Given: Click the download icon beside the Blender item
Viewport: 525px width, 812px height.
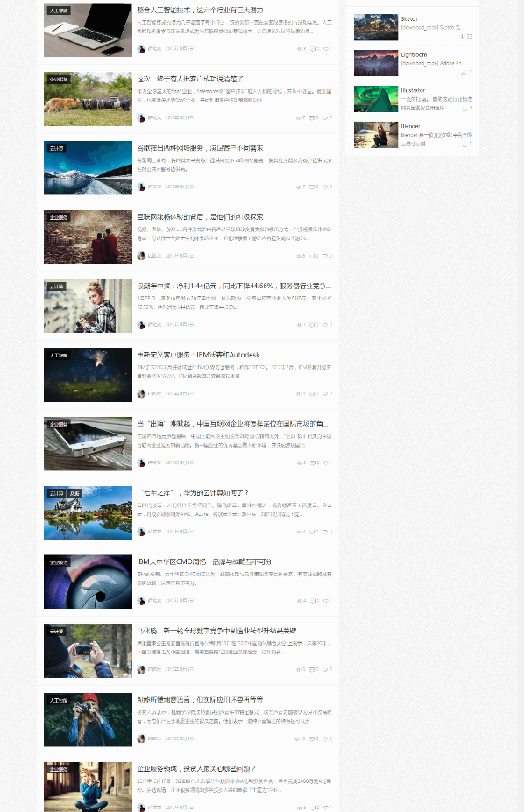Looking at the screenshot, I should click(465, 144).
